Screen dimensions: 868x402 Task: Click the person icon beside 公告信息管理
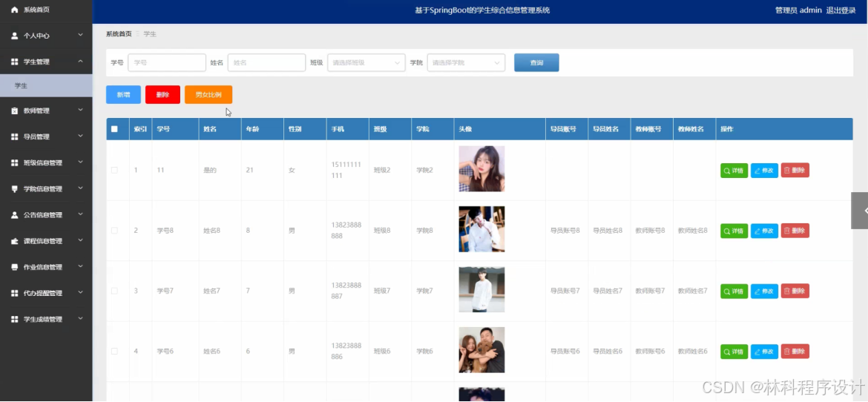[x=14, y=215]
